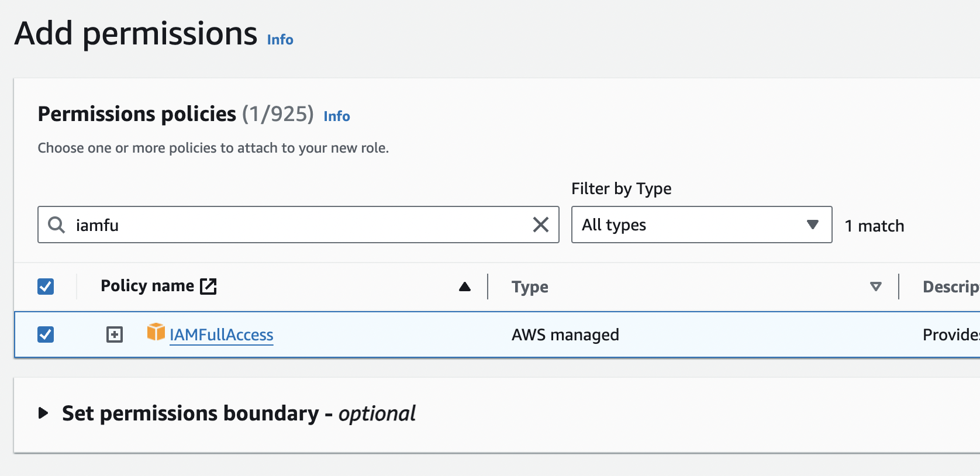Viewport: 980px width, 476px height.
Task: Click external link icon beside Policy name
Action: (208, 287)
